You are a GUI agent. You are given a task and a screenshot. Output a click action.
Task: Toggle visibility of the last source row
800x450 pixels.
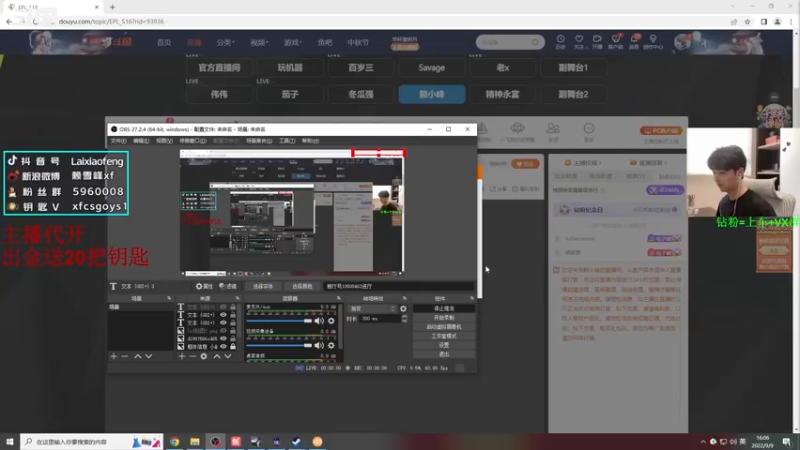223,346
